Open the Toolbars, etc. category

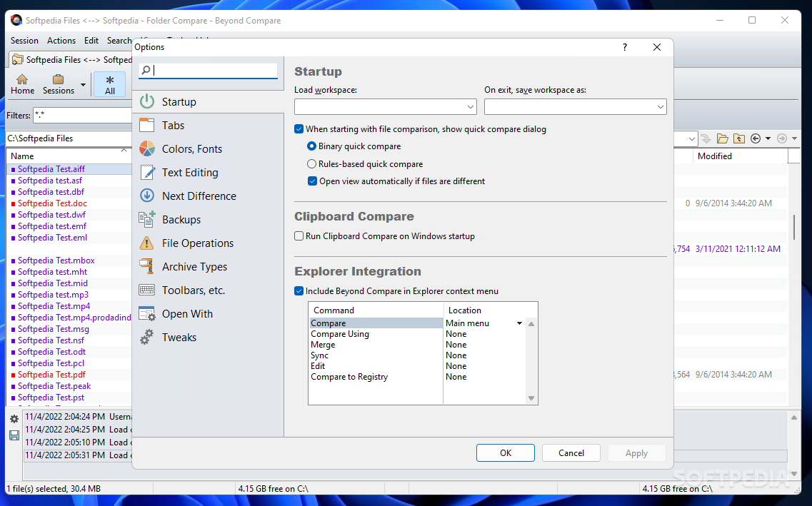tap(209, 290)
